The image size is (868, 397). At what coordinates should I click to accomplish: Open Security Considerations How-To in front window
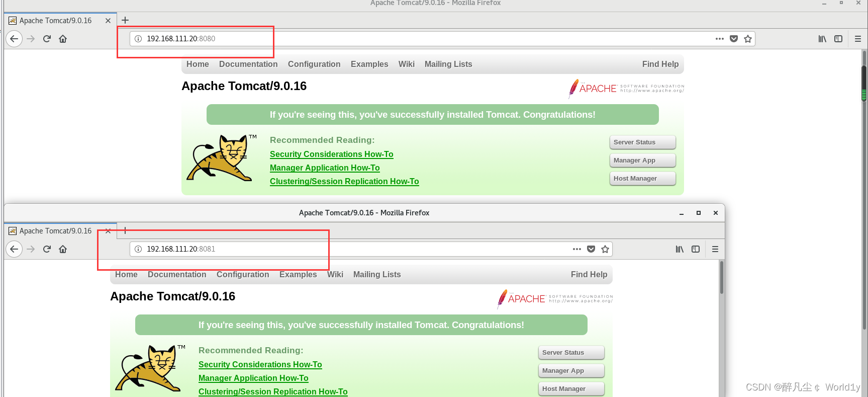tap(260, 364)
